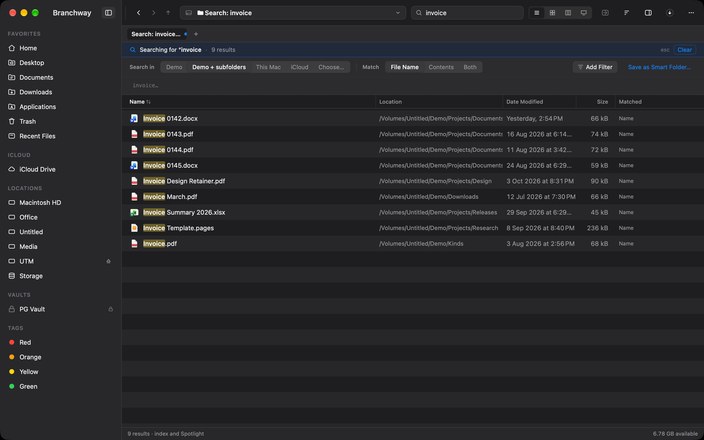Image resolution: width=704 pixels, height=440 pixels.
Task: Toggle the preview panel icon
Action: tap(648, 13)
